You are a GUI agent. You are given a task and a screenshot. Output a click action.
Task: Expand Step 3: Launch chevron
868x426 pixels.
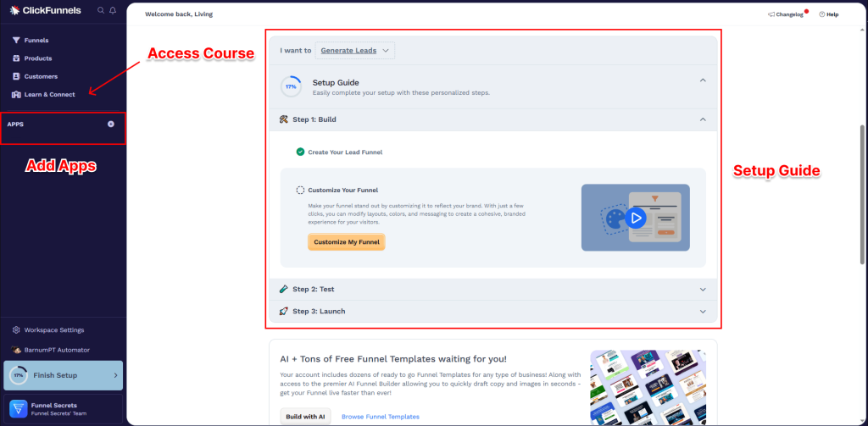coord(703,311)
